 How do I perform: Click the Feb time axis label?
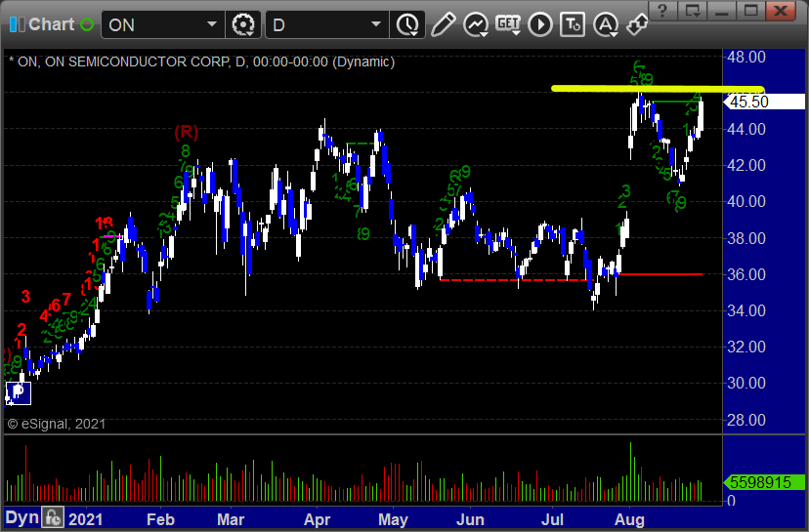pyautogui.click(x=160, y=519)
